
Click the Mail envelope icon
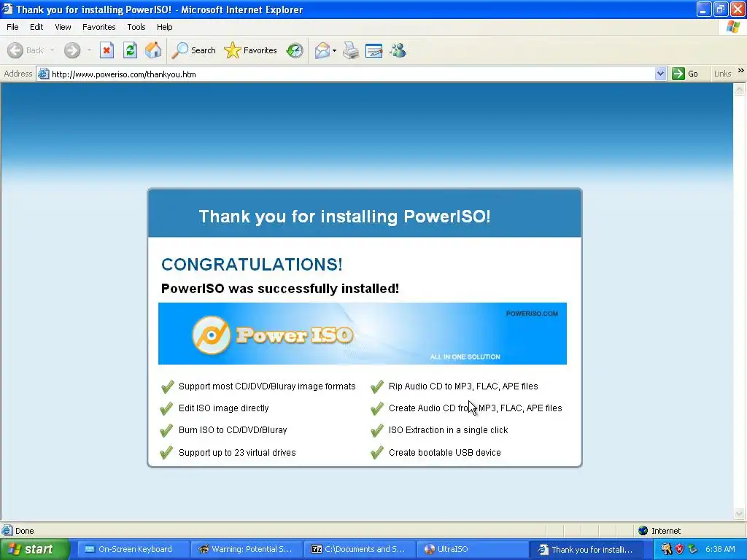[322, 50]
